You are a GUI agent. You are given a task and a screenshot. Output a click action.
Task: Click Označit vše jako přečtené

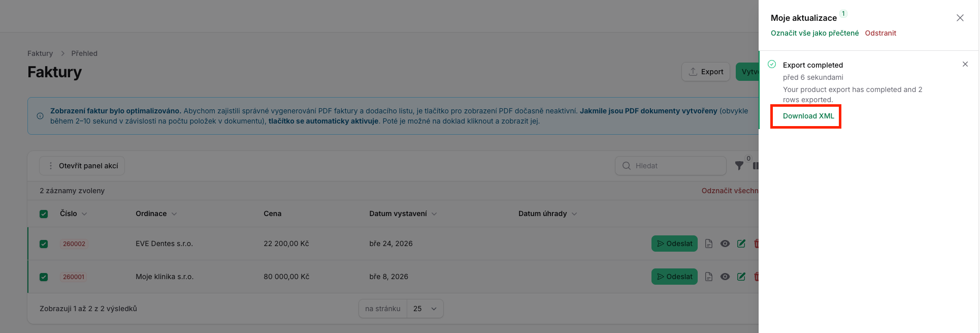[814, 33]
